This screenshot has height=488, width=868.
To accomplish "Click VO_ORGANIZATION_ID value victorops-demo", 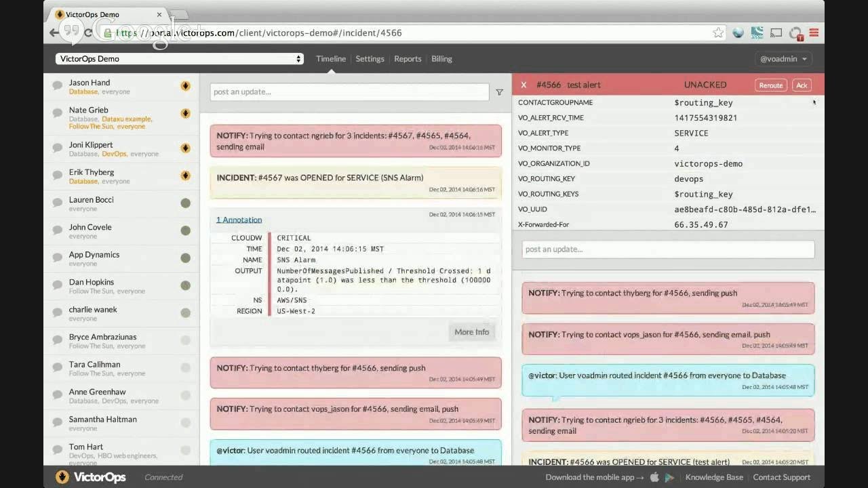I will [708, 163].
